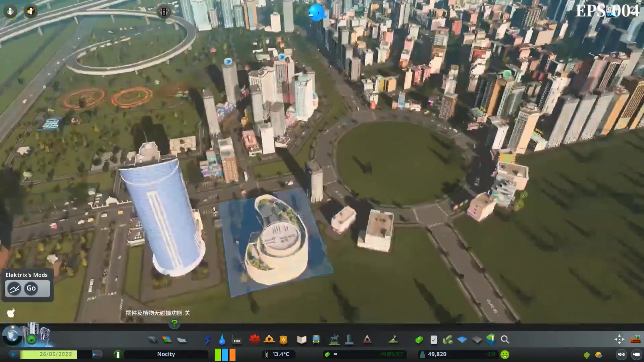Open the Districts painting menu

click(182, 340)
